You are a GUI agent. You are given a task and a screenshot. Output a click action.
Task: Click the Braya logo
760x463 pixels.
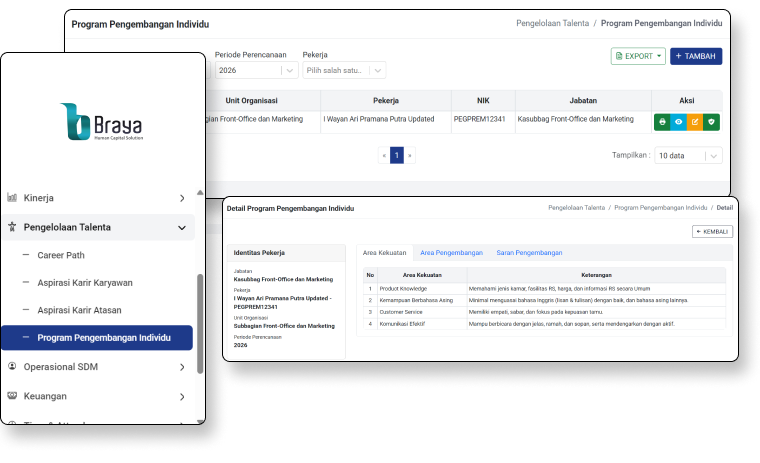pos(102,122)
